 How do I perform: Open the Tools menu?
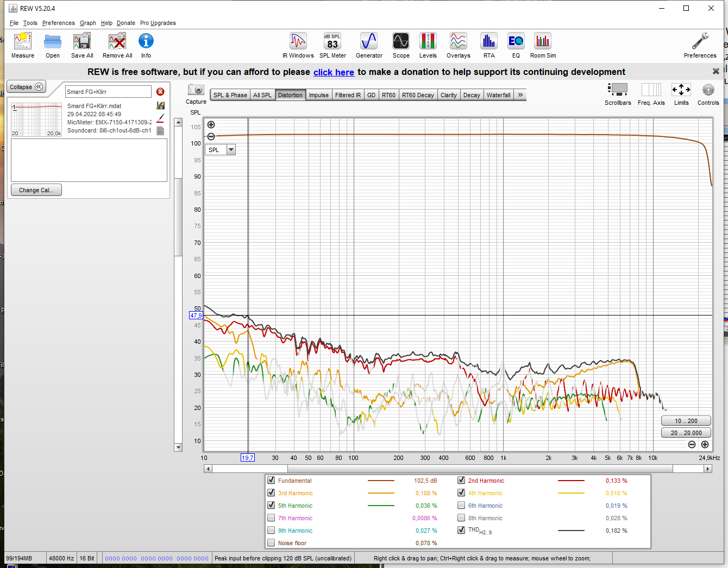pyautogui.click(x=30, y=23)
